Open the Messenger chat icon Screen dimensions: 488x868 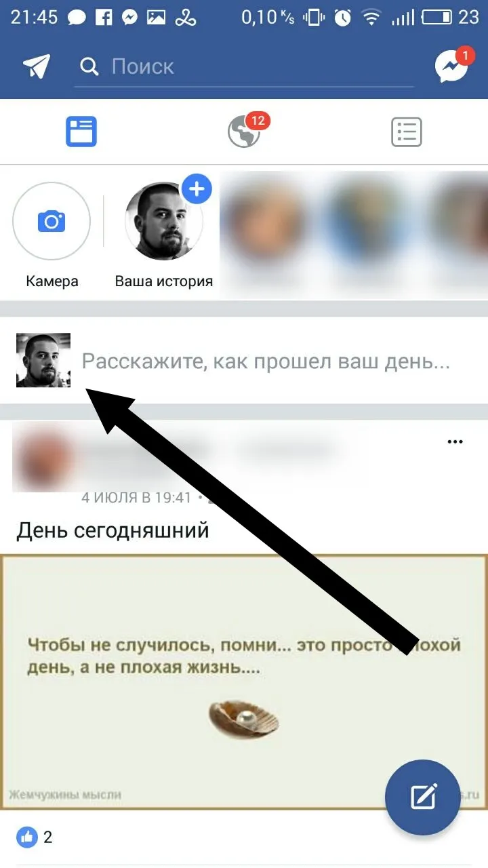coord(452,66)
